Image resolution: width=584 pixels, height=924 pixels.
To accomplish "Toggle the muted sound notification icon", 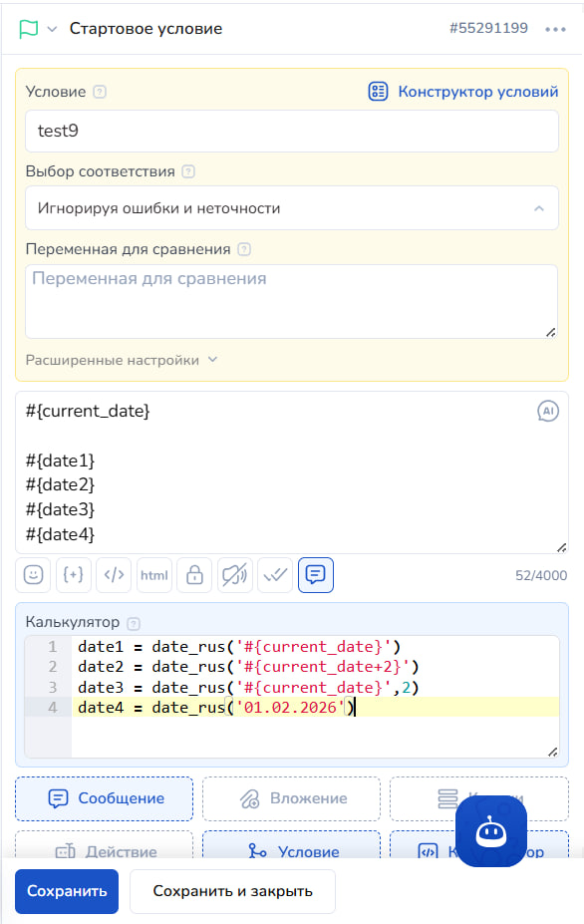I will pos(234,574).
